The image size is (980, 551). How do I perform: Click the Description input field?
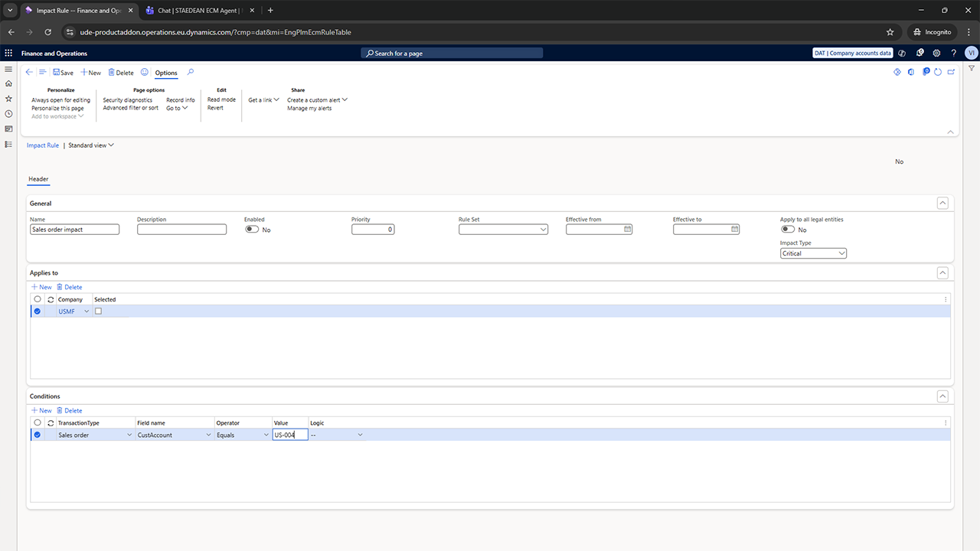(x=182, y=230)
